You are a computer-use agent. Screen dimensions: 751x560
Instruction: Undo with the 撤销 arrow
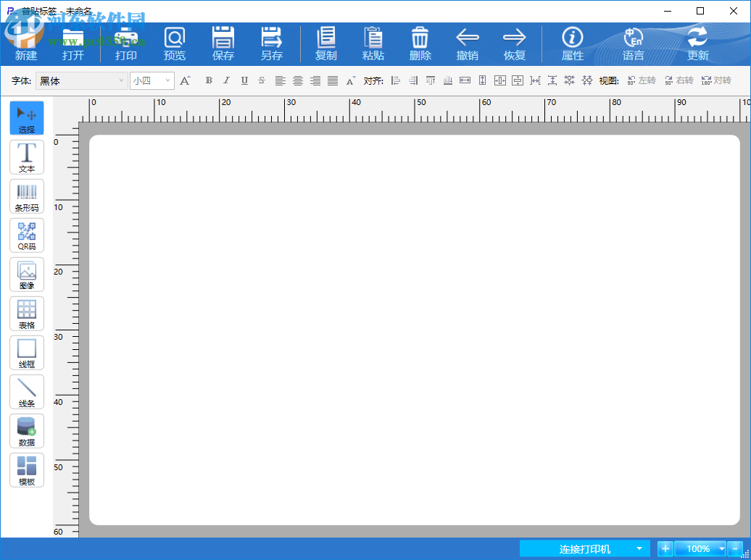point(467,44)
